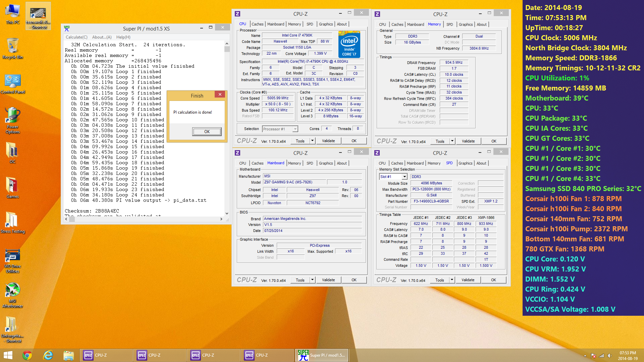Image resolution: width=644 pixels, height=362 pixels.
Task: Open Tools arrow in SPD tab window
Action: pos(452,280)
